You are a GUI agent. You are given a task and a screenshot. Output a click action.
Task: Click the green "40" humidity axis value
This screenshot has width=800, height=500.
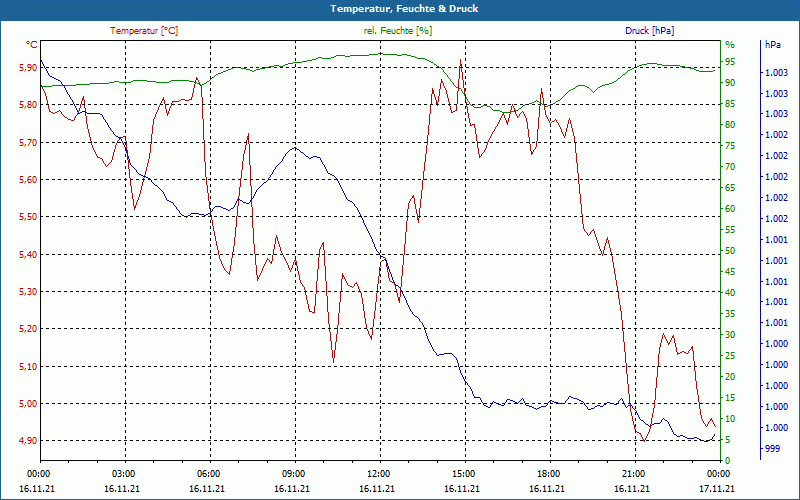click(x=730, y=293)
